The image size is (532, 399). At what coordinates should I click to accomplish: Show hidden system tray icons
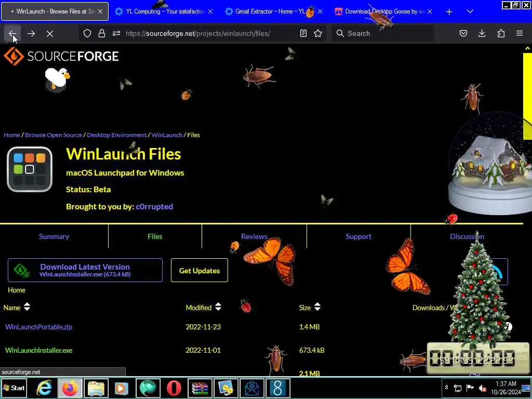pos(446,388)
